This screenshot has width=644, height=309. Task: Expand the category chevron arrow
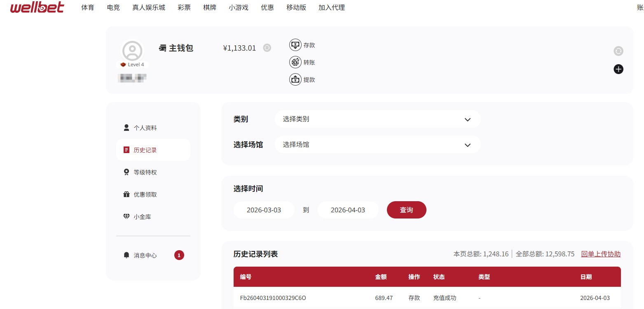tap(467, 120)
